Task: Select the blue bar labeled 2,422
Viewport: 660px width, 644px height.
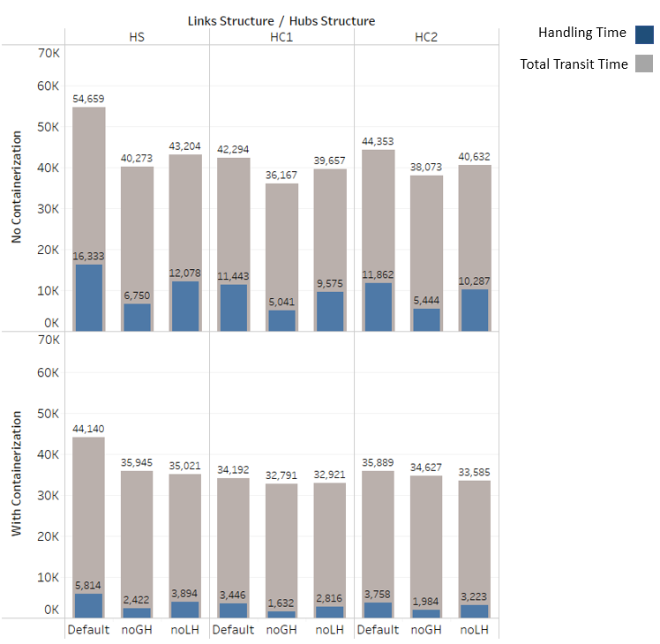Action: [137, 613]
